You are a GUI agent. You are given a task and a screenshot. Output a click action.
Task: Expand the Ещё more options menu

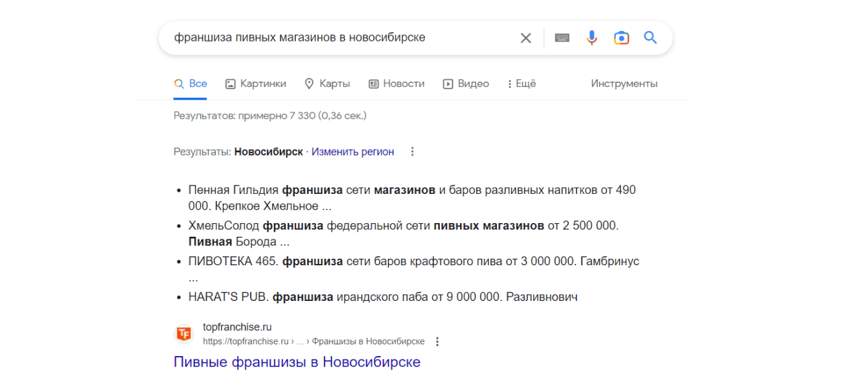point(521,84)
